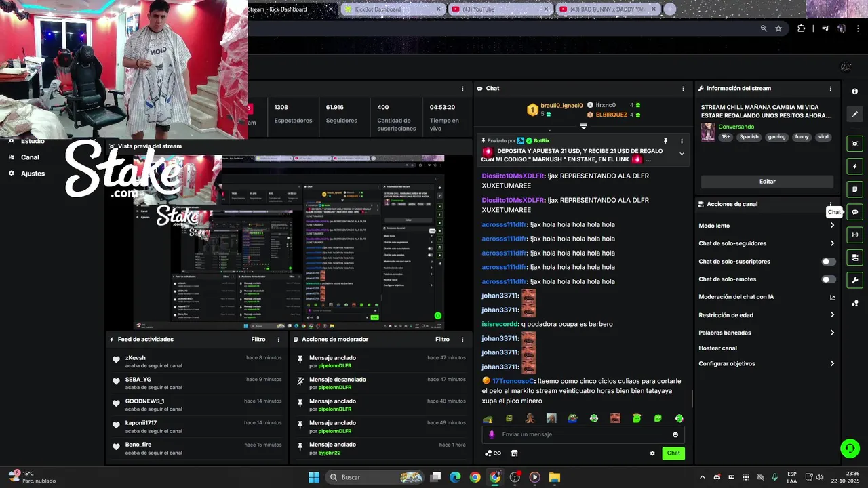Select Hostear canal option
The width and height of the screenshot is (868, 488).
pos(717,348)
